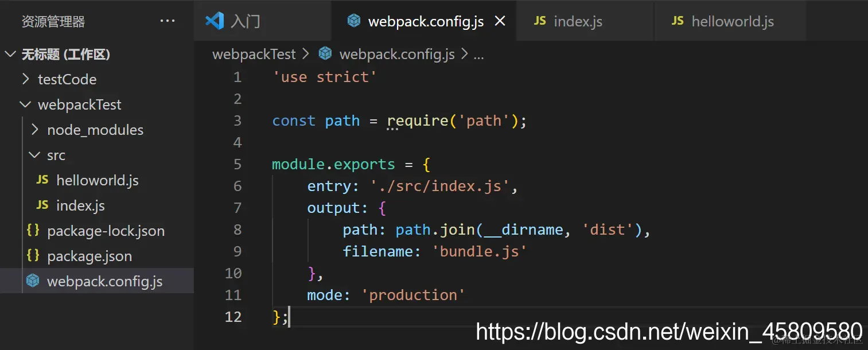The height and width of the screenshot is (350, 868).
Task: Click the require keyword on line 3
Action: 417,120
